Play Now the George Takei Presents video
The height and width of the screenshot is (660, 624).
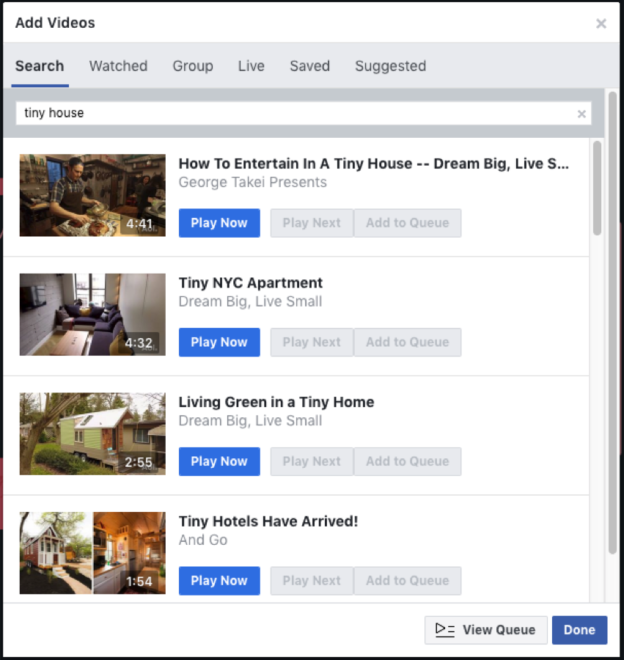(x=219, y=223)
